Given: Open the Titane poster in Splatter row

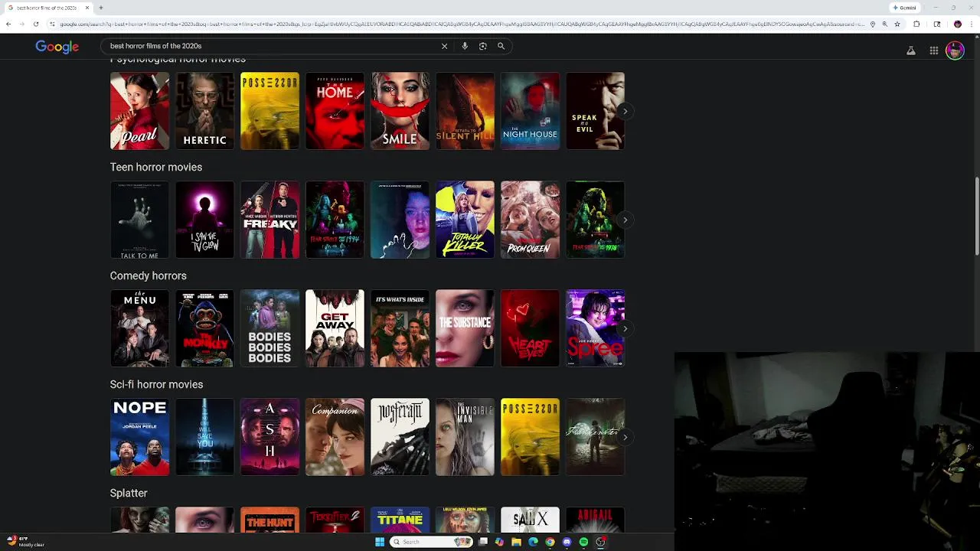Looking at the screenshot, I should (x=400, y=520).
